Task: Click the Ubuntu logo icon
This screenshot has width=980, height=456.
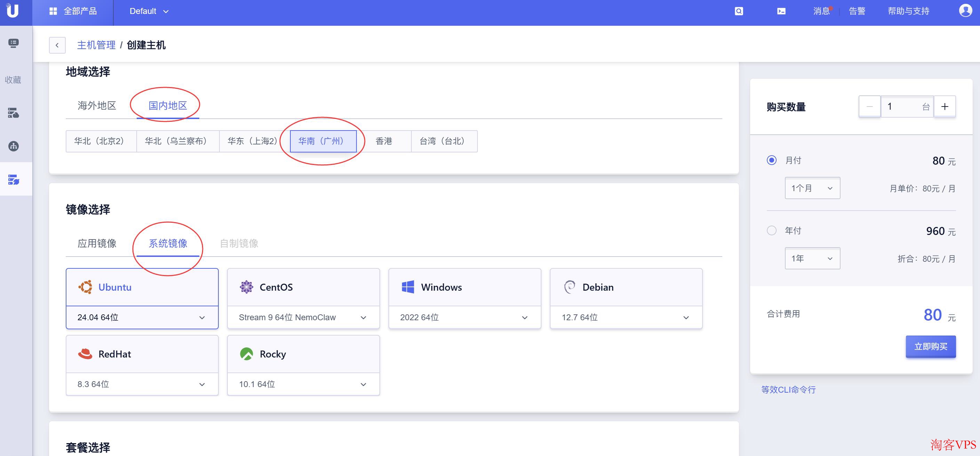Action: (x=85, y=287)
